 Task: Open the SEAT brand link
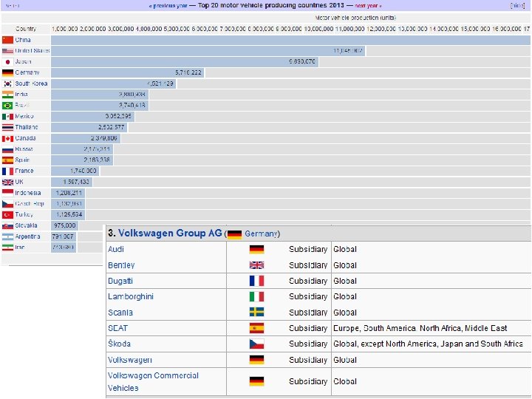click(x=117, y=328)
